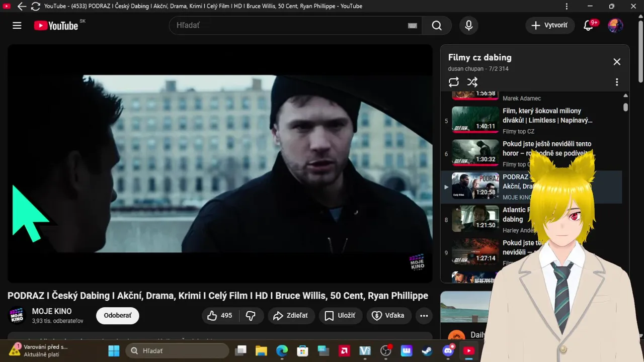The width and height of the screenshot is (644, 362).
Task: Play the Limitless film thumbnail in playlist
Action: point(475,120)
